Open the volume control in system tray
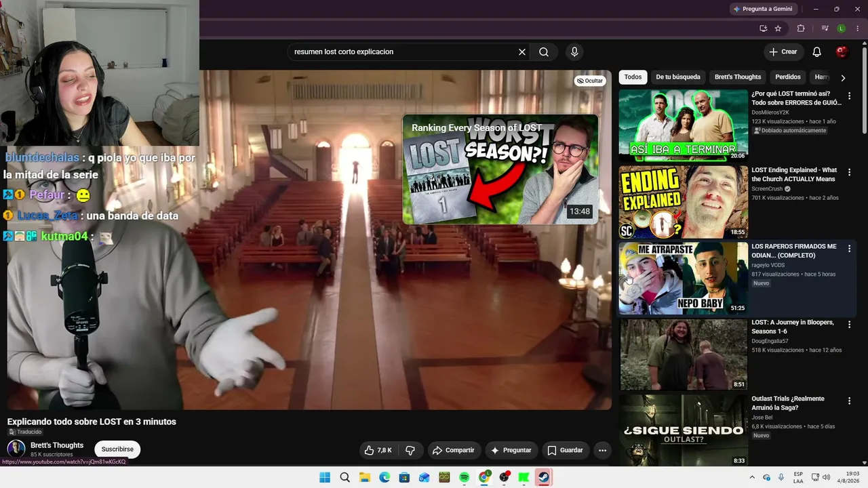868x488 pixels. 826,477
